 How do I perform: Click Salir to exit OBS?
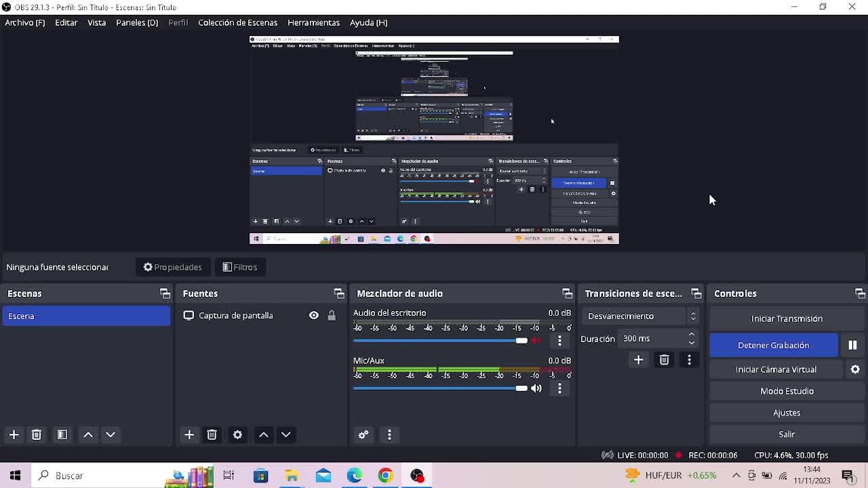click(x=787, y=434)
